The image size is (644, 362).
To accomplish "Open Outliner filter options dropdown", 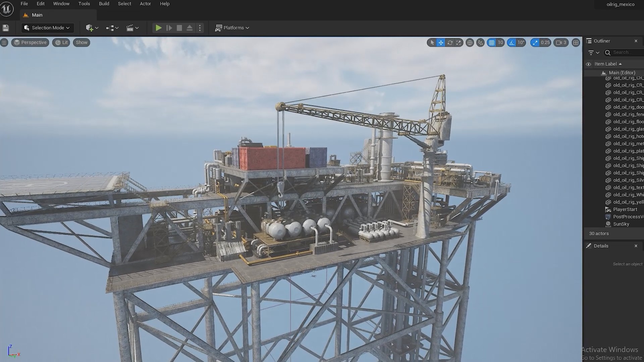I will [594, 53].
